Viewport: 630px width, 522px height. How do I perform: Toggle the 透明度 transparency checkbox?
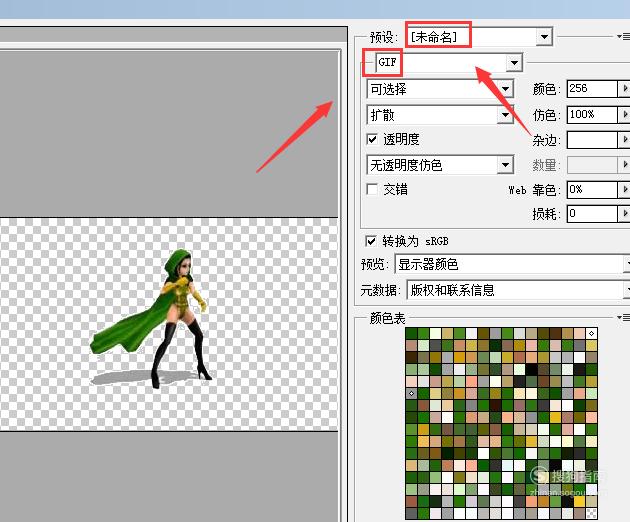(x=372, y=139)
